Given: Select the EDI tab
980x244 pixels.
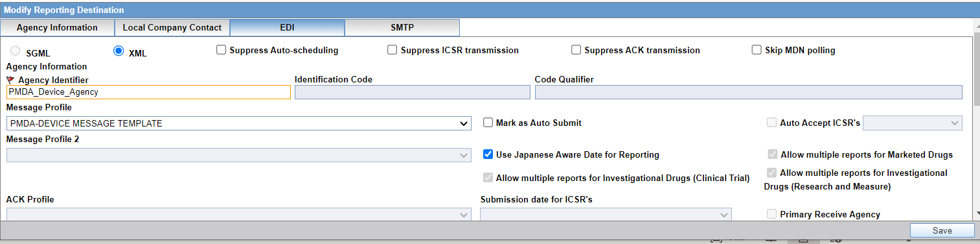Looking at the screenshot, I should pyautogui.click(x=287, y=27).
